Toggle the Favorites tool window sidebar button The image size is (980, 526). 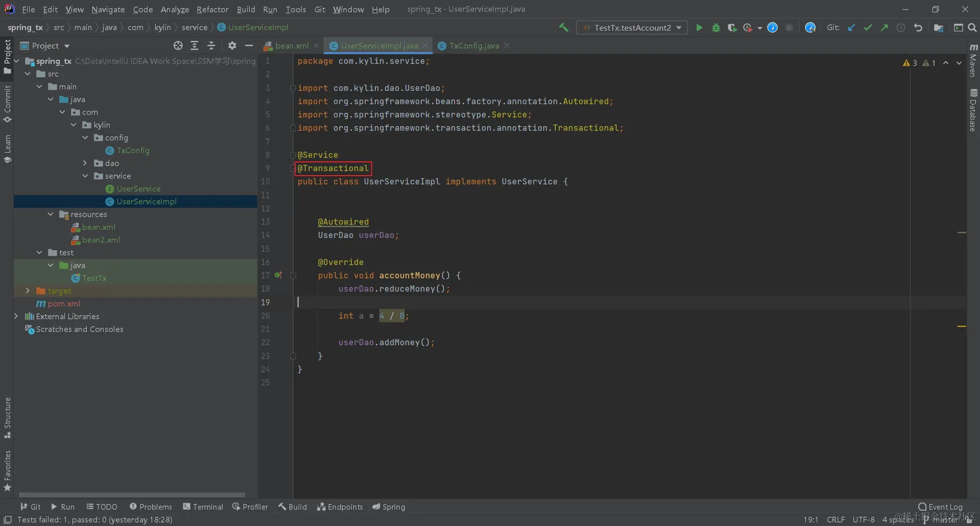coord(7,471)
